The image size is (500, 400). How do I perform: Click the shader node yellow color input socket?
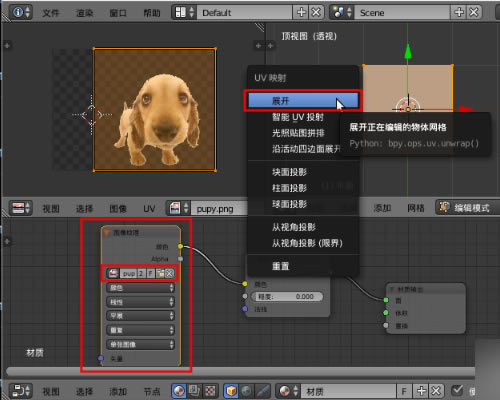(x=245, y=284)
